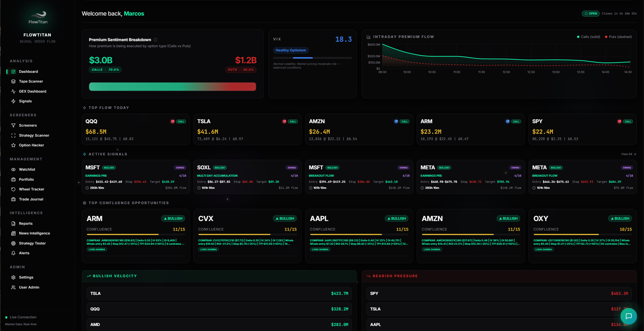This screenshot has width=644, height=331.
Task: Click the calls vs puts sentiment bar
Action: coord(172,87)
